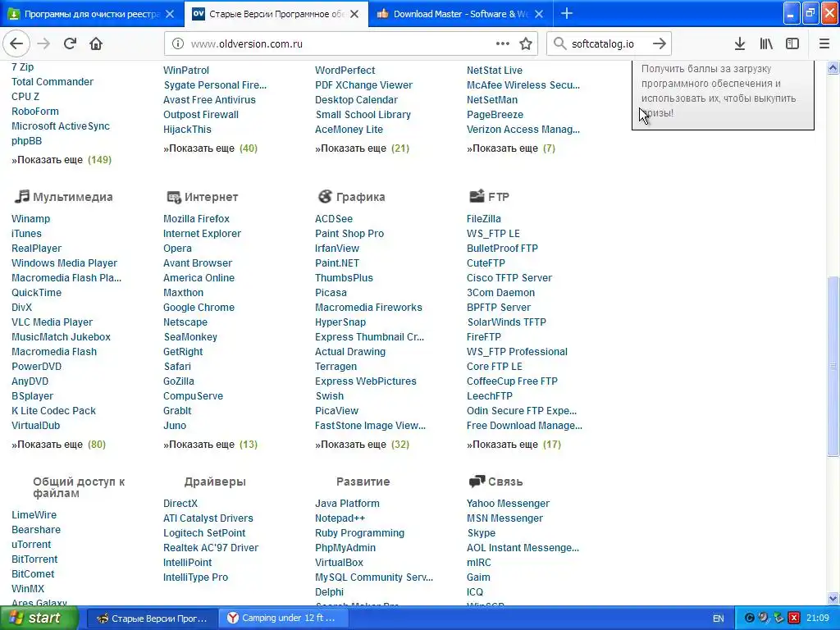Expand Показать еще (80) Multimedia list
The height and width of the screenshot is (630, 840).
pos(58,445)
